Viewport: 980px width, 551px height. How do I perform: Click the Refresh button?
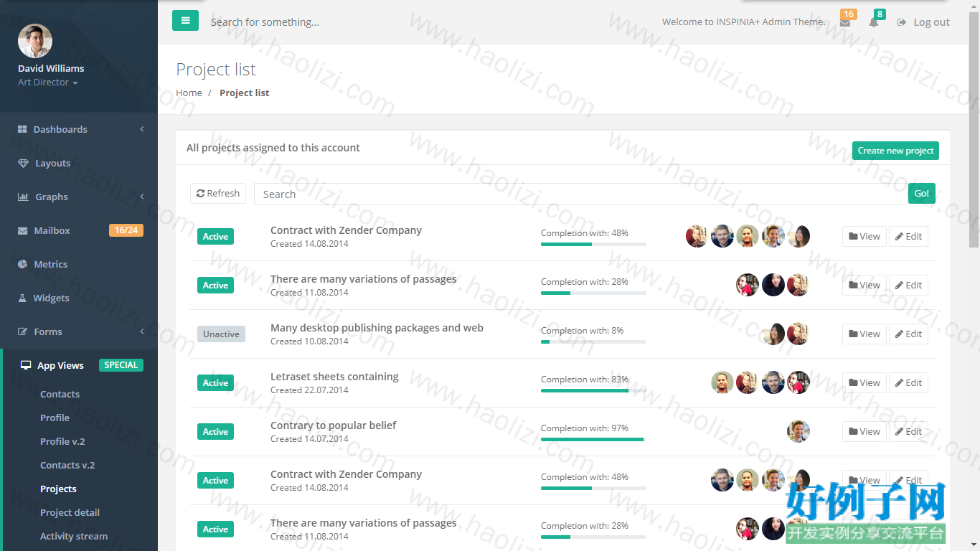[218, 194]
